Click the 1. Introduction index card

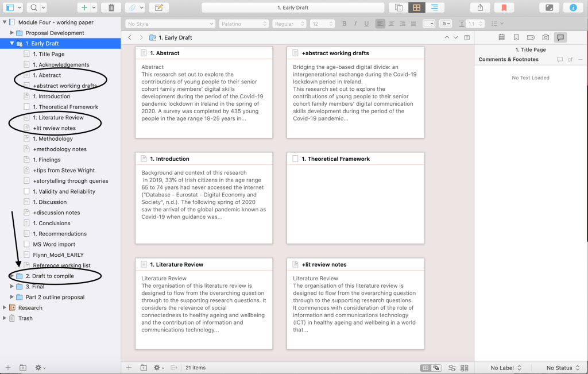204,198
